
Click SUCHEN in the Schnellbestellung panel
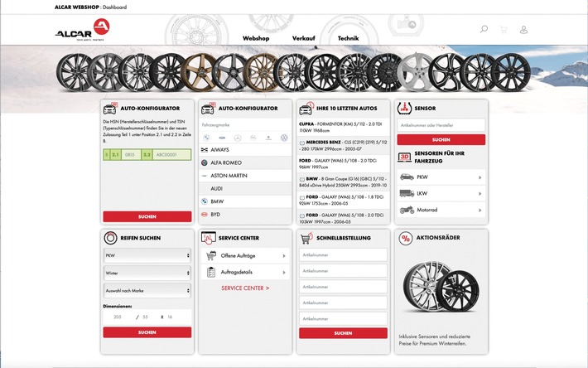click(x=343, y=333)
